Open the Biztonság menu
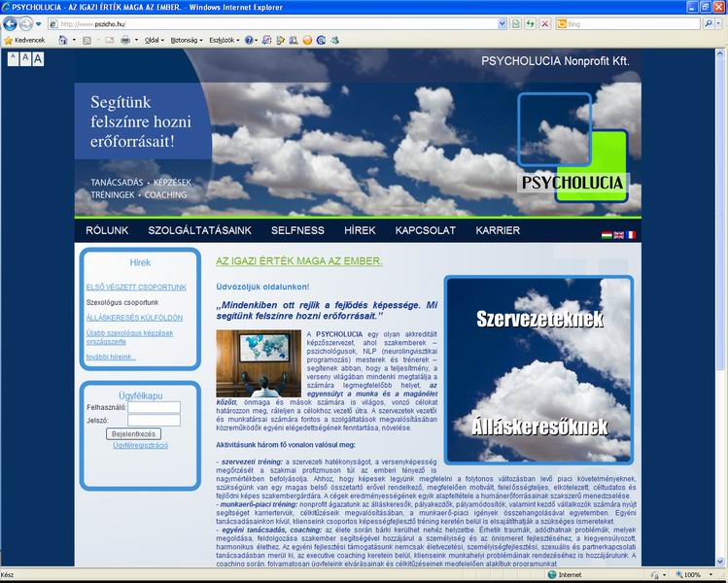Viewport: 728px width, 583px height. [187, 41]
